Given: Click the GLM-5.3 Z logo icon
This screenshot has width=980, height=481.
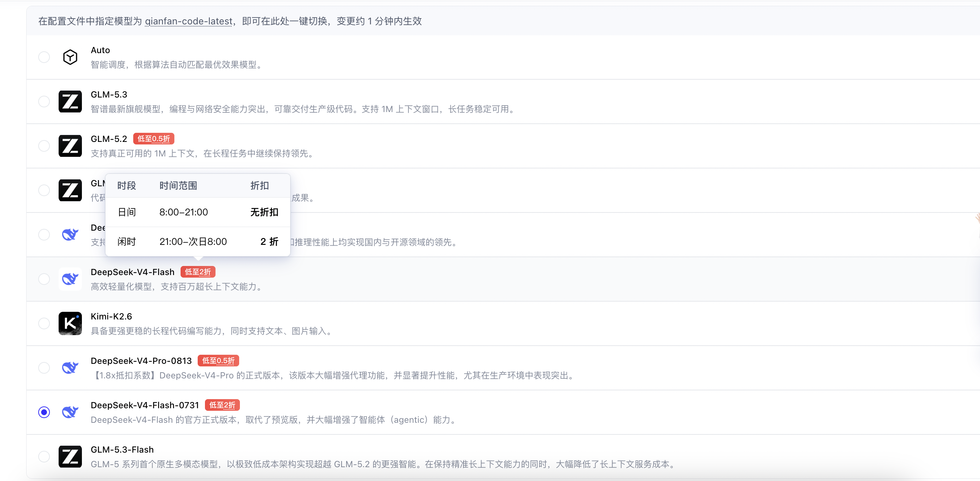Looking at the screenshot, I should [70, 102].
